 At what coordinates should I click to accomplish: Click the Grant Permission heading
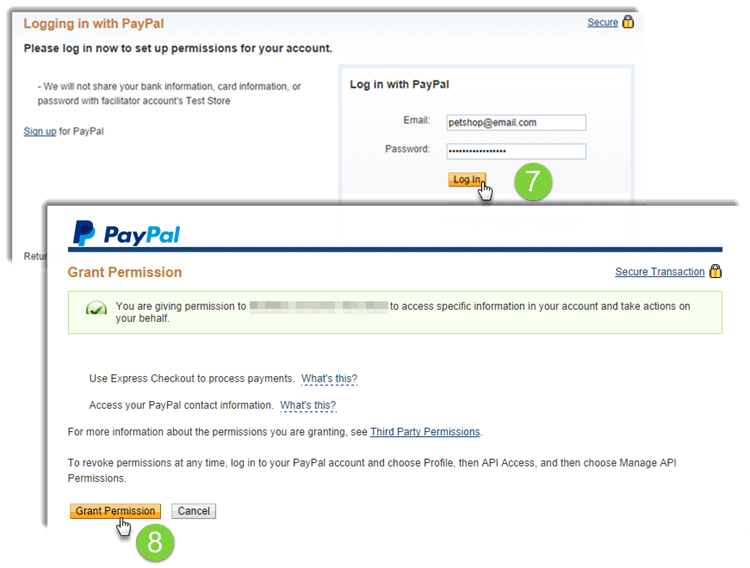point(125,272)
